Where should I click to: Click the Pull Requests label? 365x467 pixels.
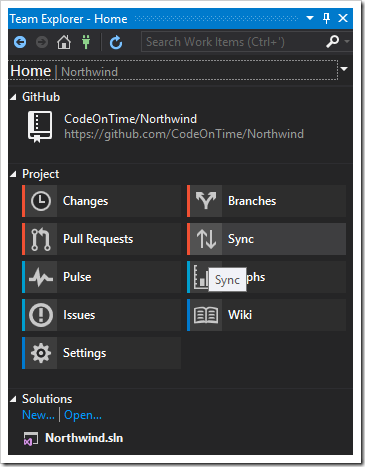click(98, 239)
